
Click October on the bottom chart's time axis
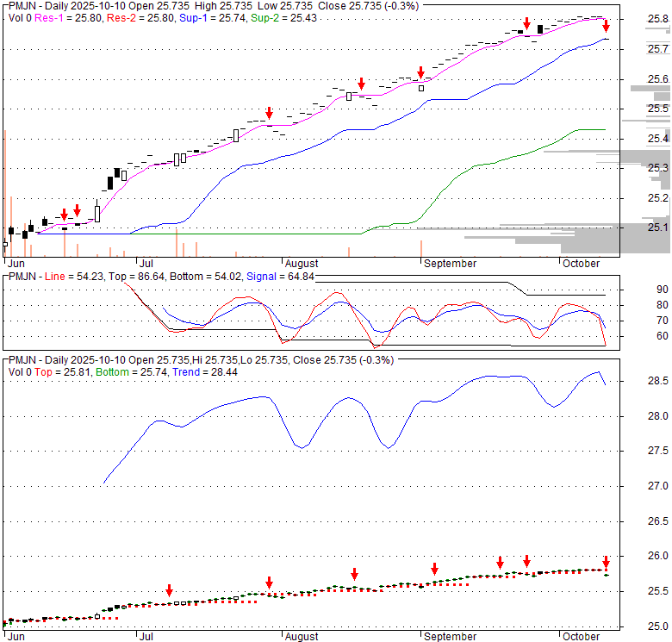580,636
